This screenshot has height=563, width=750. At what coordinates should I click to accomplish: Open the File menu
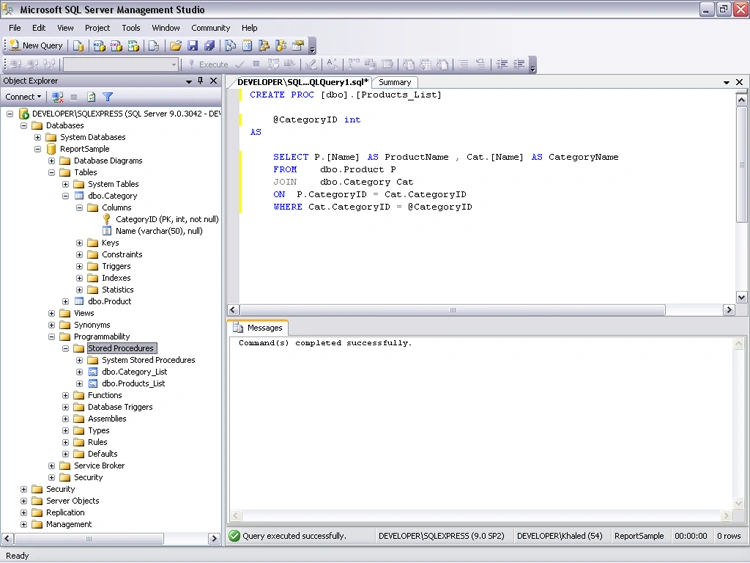[15, 28]
